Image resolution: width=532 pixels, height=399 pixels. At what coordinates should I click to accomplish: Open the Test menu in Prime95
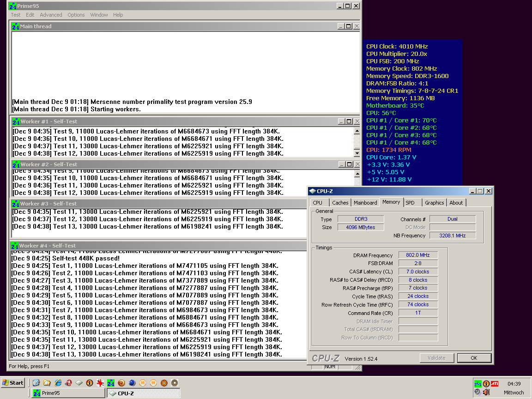point(16,15)
